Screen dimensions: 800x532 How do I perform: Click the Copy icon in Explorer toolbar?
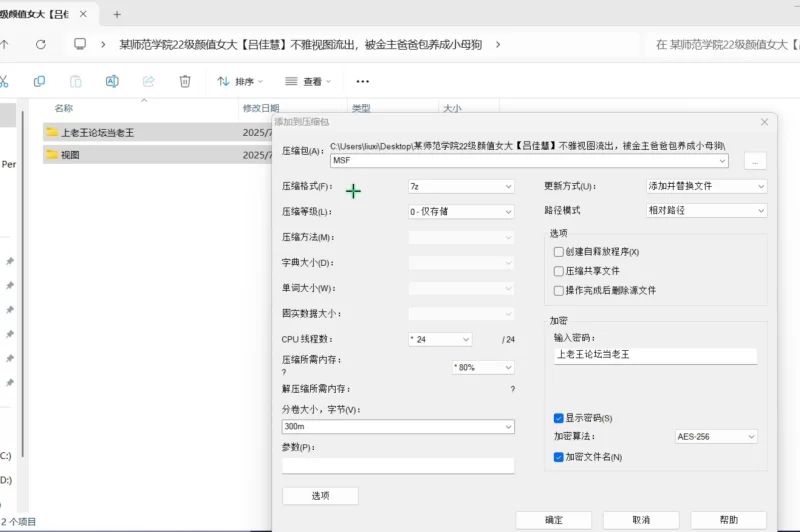click(x=39, y=81)
